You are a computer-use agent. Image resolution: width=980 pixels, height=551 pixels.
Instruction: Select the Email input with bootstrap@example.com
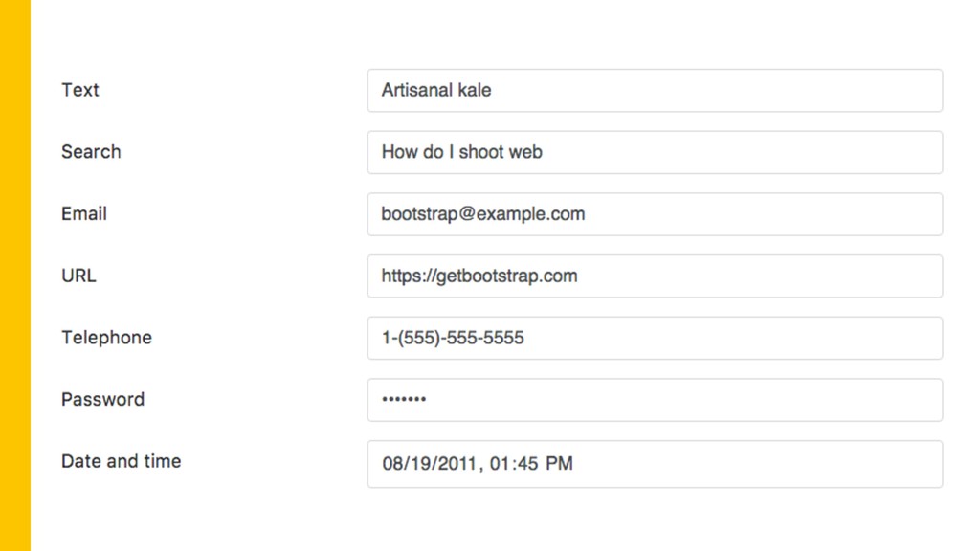click(x=655, y=214)
